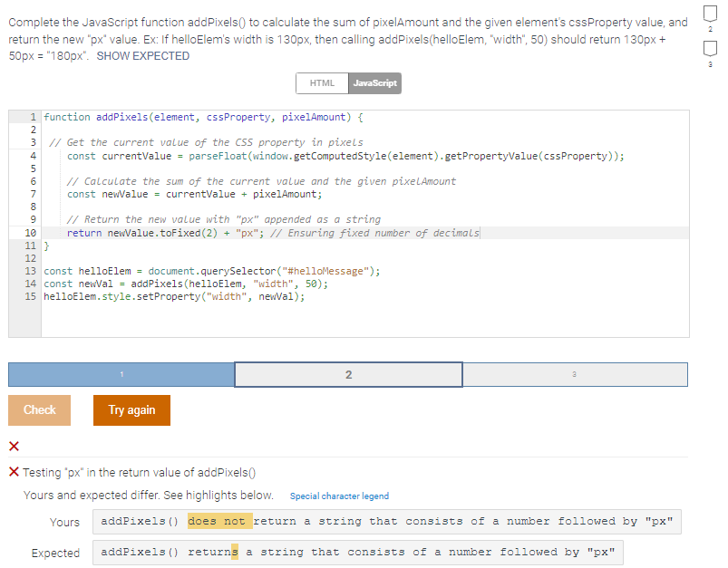The image size is (728, 568).
Task: Click Try again to reset the exercise
Action: pyautogui.click(x=131, y=409)
